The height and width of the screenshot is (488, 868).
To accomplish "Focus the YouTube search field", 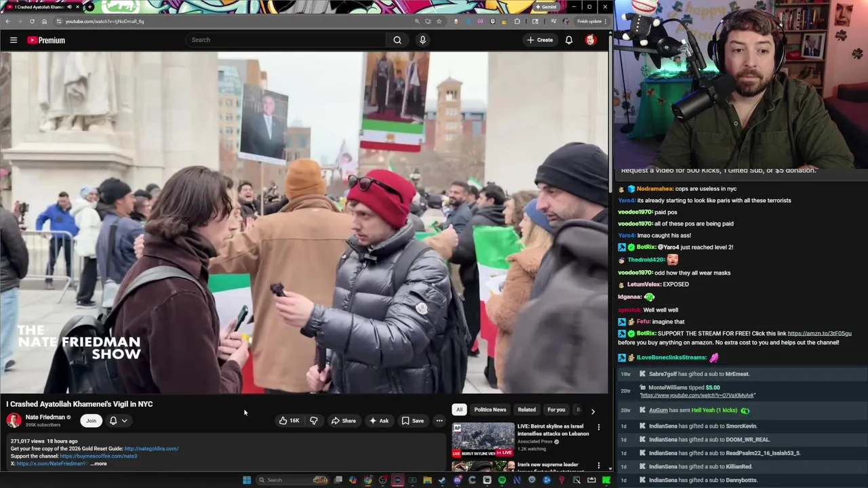I will pyautogui.click(x=286, y=40).
